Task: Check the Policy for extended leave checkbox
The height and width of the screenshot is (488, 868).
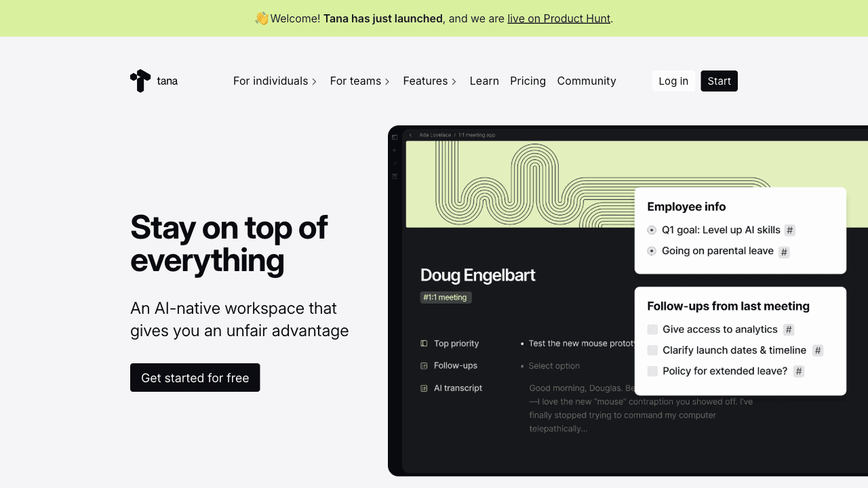Action: (x=652, y=371)
